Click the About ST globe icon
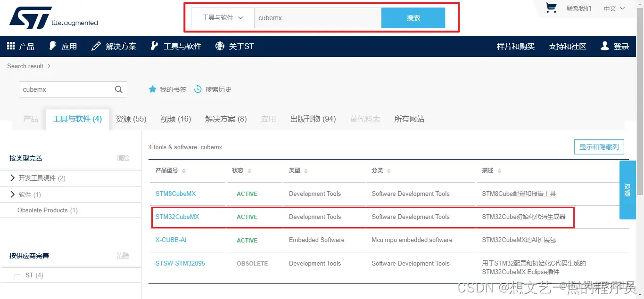The width and height of the screenshot is (644, 299). coord(220,46)
